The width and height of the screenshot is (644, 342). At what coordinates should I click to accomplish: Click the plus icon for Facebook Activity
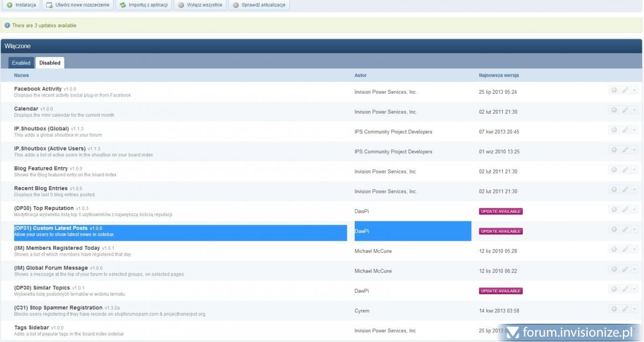click(x=614, y=90)
